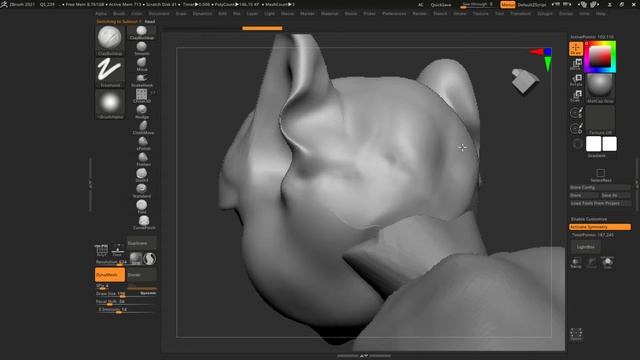Open the Brush menu
640x360 pixels.
pos(119,13)
